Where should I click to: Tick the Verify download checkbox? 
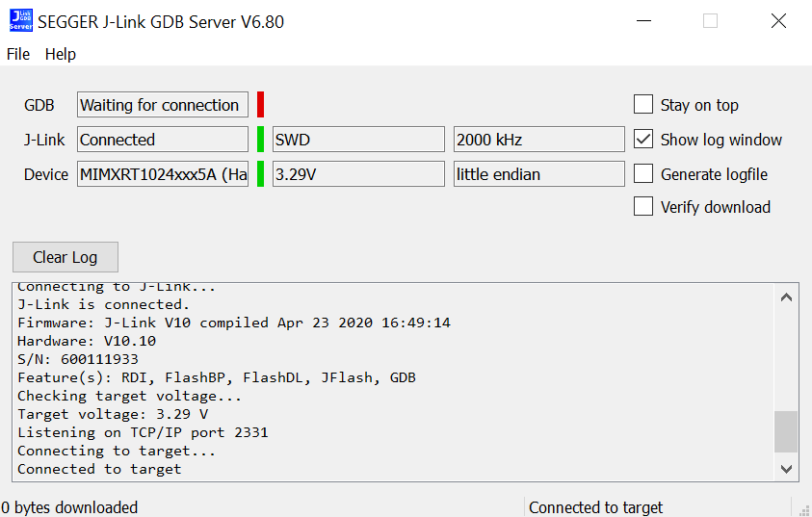pyautogui.click(x=643, y=207)
